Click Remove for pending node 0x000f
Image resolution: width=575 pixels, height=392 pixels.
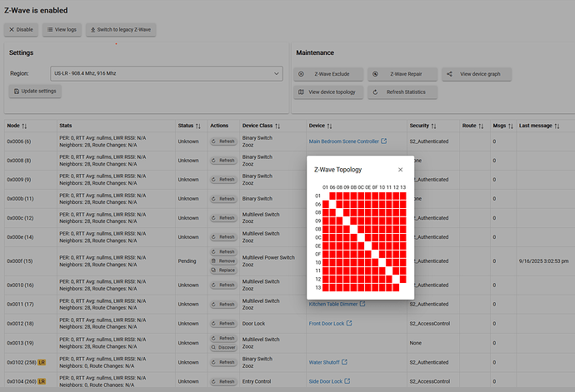pyautogui.click(x=222, y=261)
